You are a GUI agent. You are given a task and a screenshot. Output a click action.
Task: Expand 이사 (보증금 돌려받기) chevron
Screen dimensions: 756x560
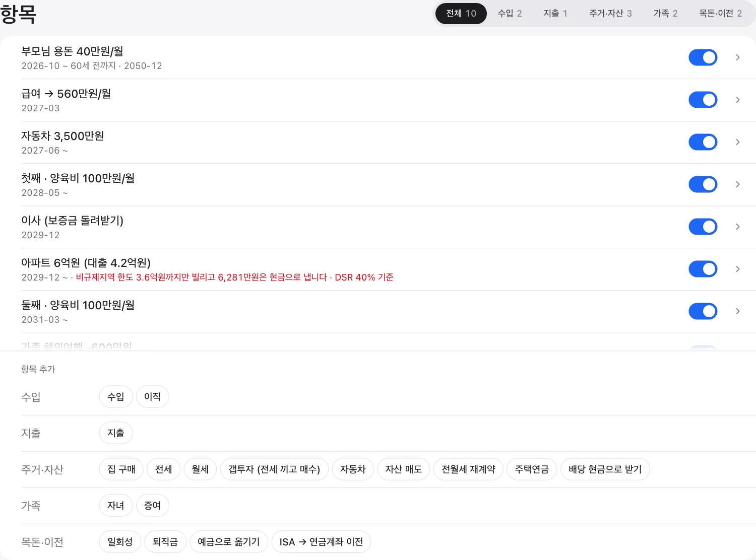[x=737, y=227]
